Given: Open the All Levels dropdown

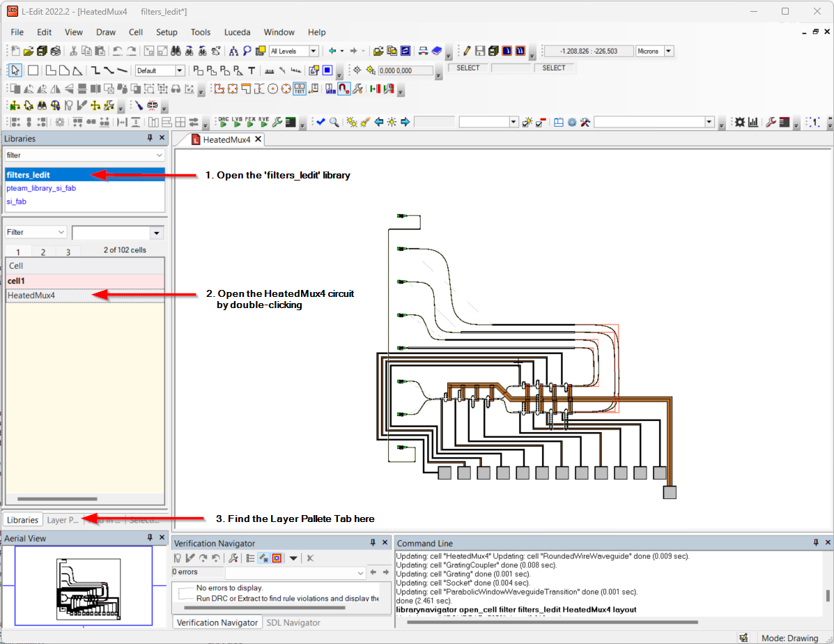Looking at the screenshot, I should coord(314,51).
